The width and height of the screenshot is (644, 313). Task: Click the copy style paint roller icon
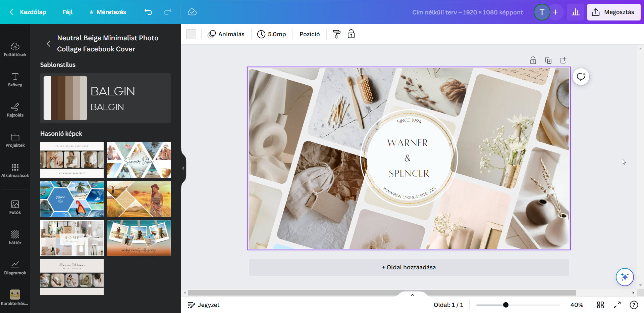tap(336, 34)
